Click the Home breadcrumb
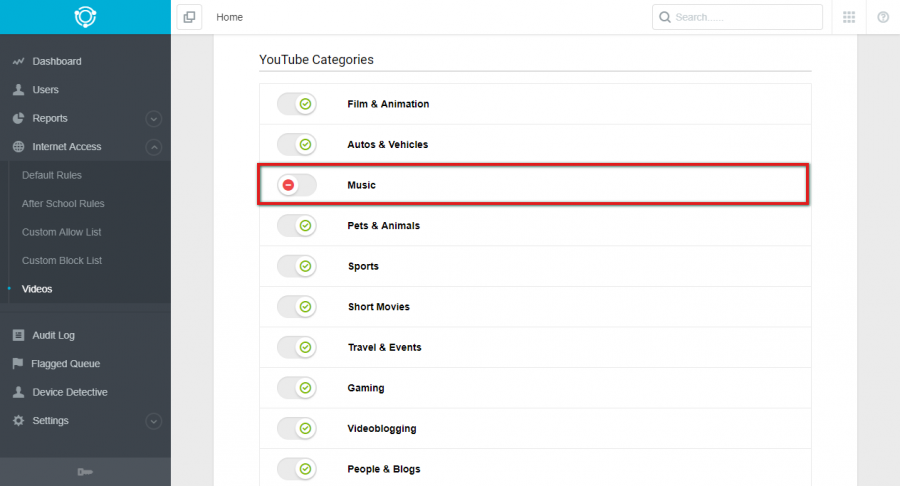Screen dimensions: 900x486 point(230,17)
